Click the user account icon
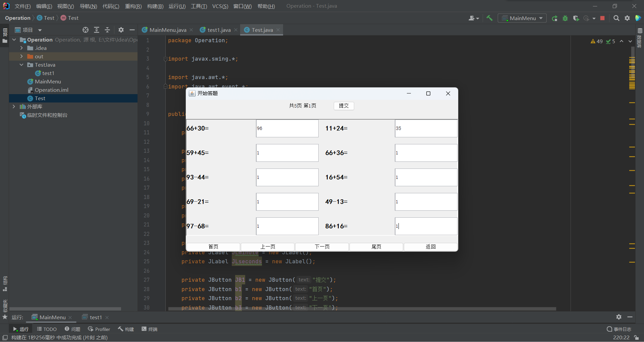 coord(473,18)
